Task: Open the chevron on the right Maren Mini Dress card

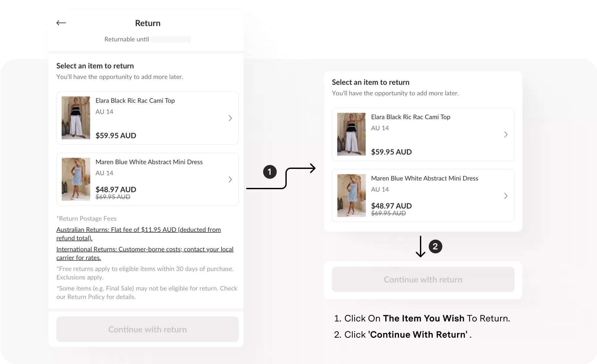Action: 506,196
